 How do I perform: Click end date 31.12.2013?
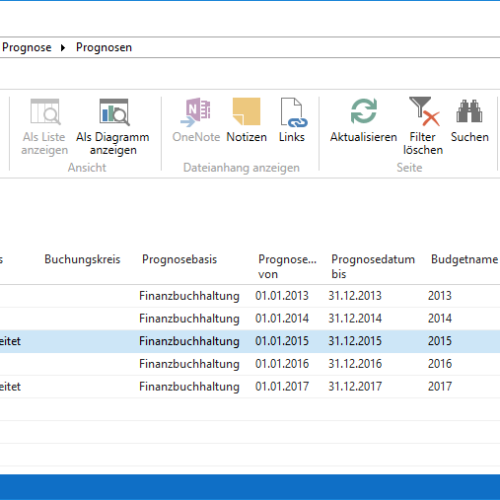355,296
